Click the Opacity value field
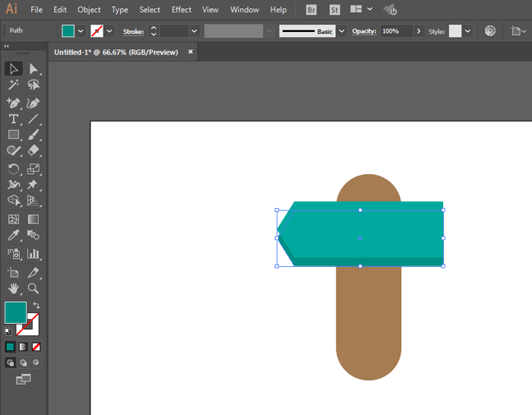 pos(395,31)
